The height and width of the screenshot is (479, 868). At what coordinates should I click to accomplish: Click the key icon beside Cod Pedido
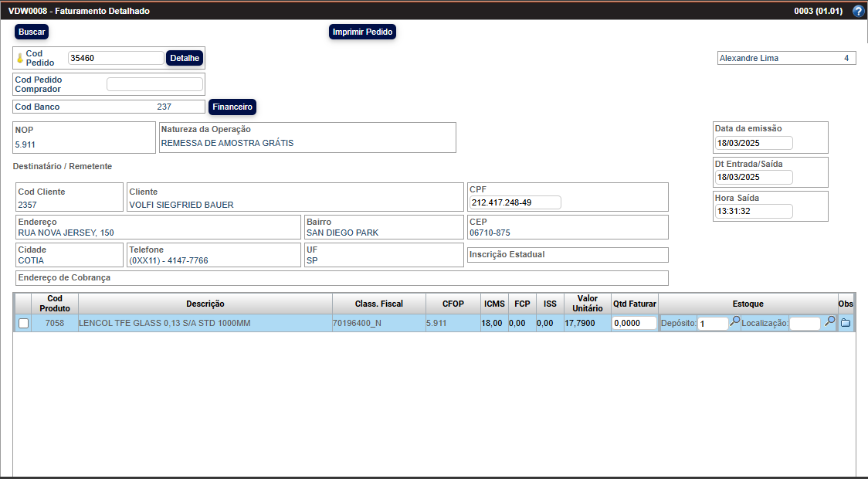click(20, 58)
